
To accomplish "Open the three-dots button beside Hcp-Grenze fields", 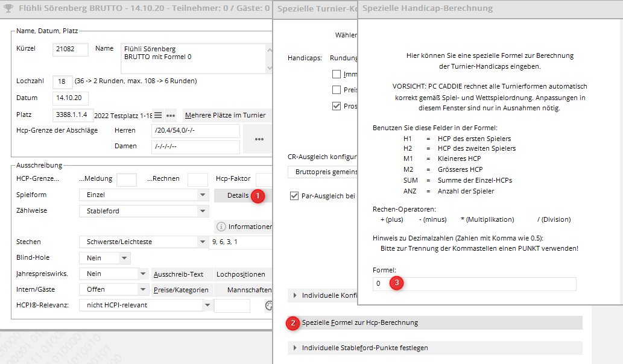I will pos(259,139).
